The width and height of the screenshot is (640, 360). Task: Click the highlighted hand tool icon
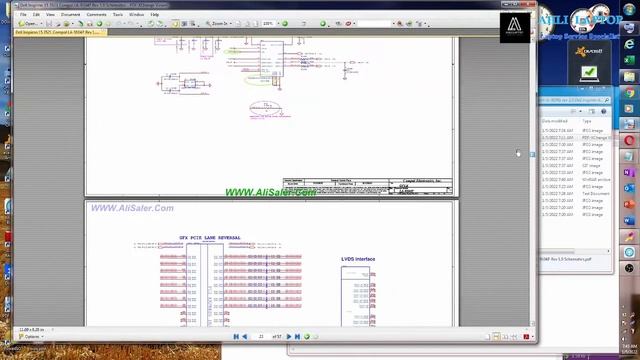tap(175, 24)
